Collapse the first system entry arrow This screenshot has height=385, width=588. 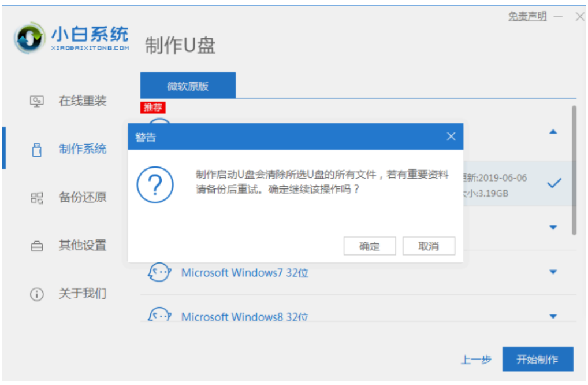[x=553, y=132]
